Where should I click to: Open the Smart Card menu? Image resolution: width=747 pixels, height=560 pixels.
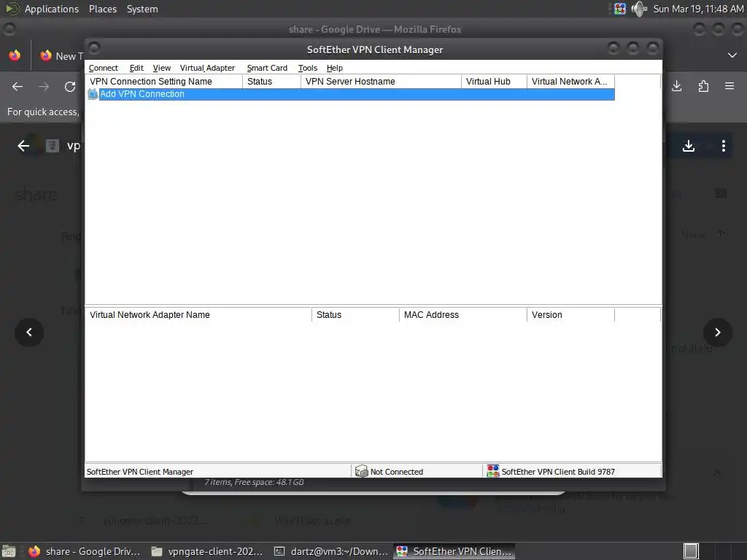click(267, 68)
